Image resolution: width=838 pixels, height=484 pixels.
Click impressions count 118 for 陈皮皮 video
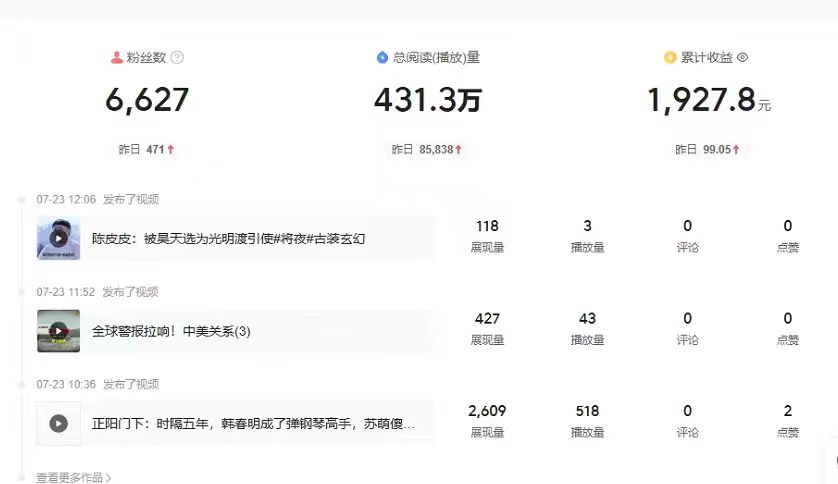[487, 226]
